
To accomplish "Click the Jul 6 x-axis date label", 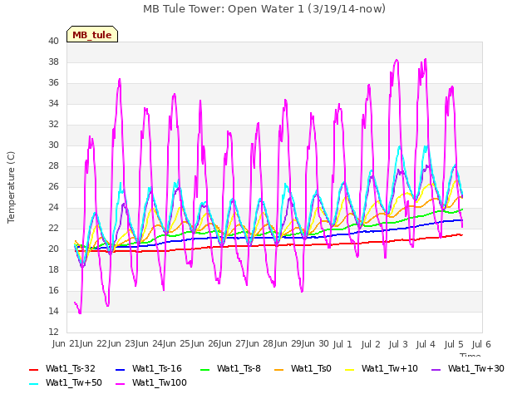I will tap(481, 344).
